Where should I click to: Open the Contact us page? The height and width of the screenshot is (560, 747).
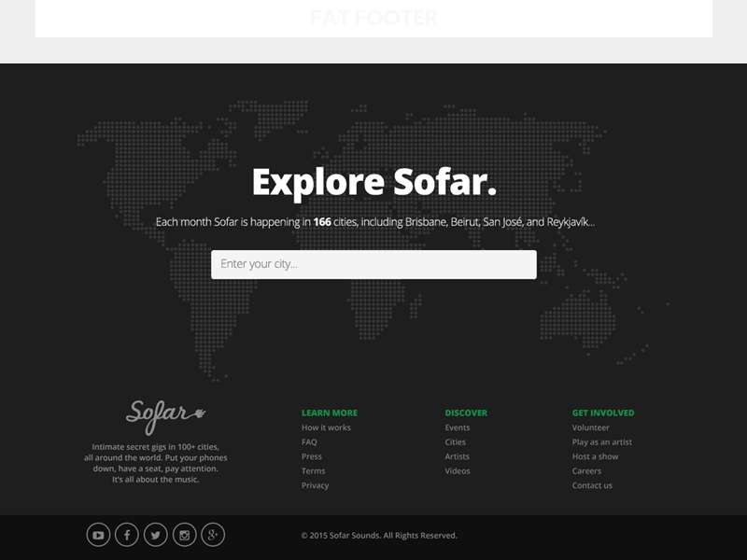point(591,485)
